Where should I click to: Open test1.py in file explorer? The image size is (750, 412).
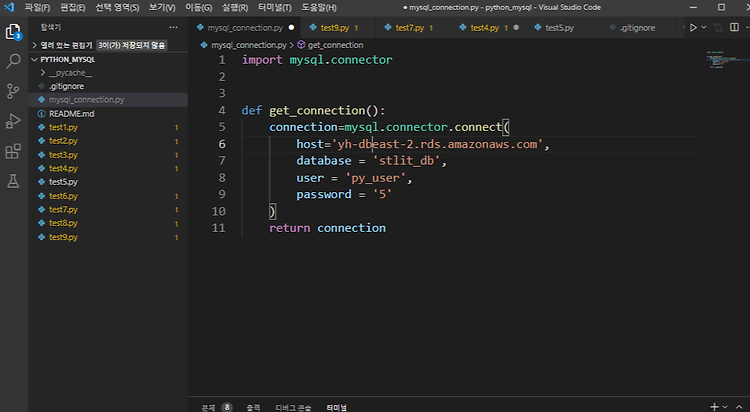click(108, 127)
